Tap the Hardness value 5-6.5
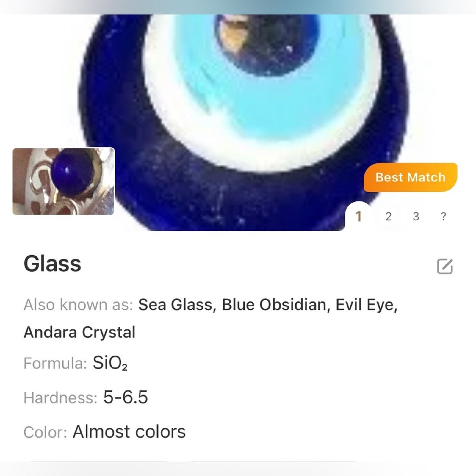 (x=126, y=397)
